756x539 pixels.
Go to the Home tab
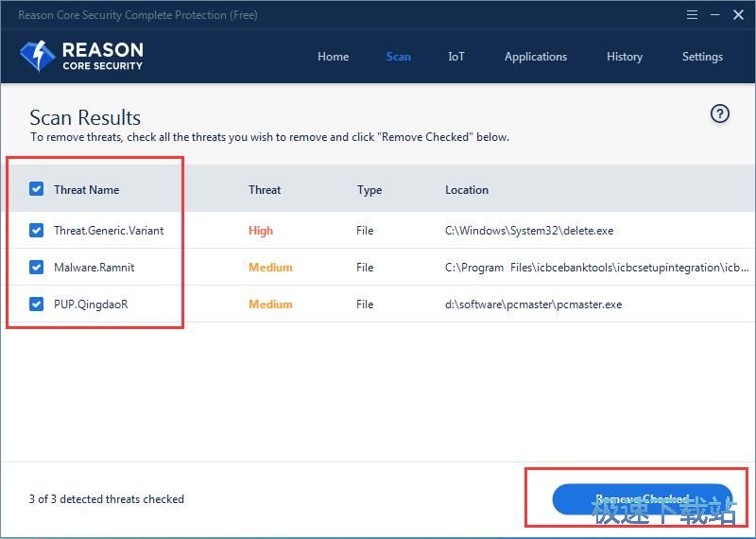pyautogui.click(x=333, y=57)
